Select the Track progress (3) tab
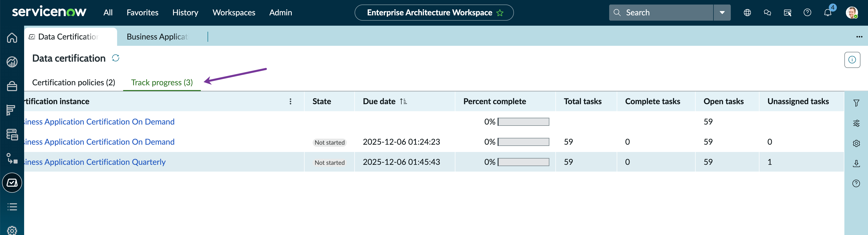The height and width of the screenshot is (235, 868). [162, 83]
